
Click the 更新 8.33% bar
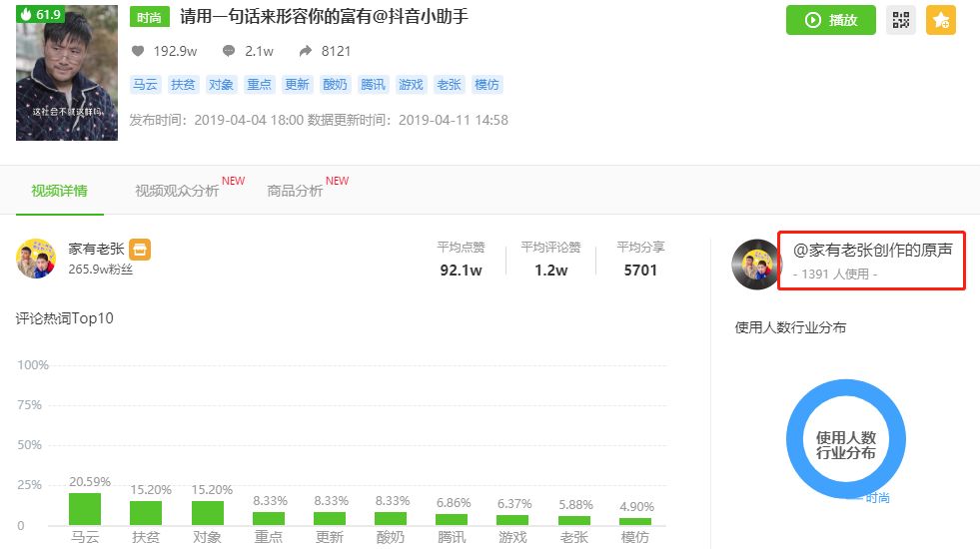tap(330, 519)
